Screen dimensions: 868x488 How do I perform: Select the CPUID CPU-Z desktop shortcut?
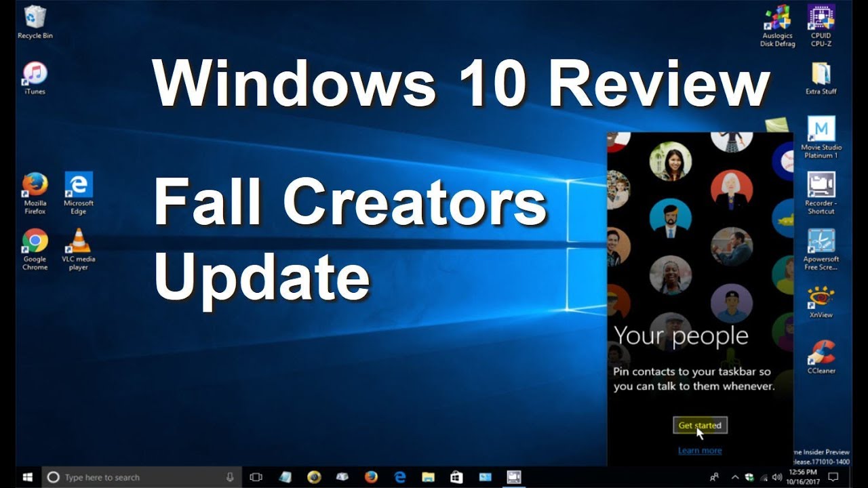(x=821, y=26)
